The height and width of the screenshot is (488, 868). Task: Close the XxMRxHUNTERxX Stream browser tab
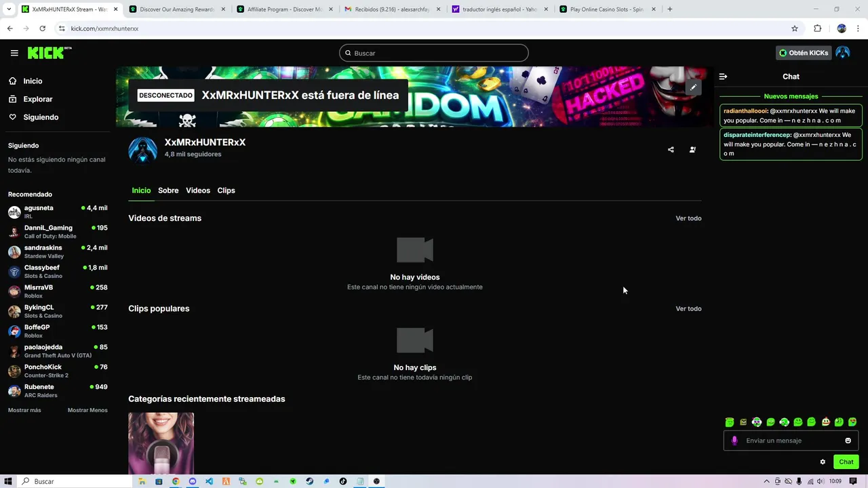click(115, 9)
